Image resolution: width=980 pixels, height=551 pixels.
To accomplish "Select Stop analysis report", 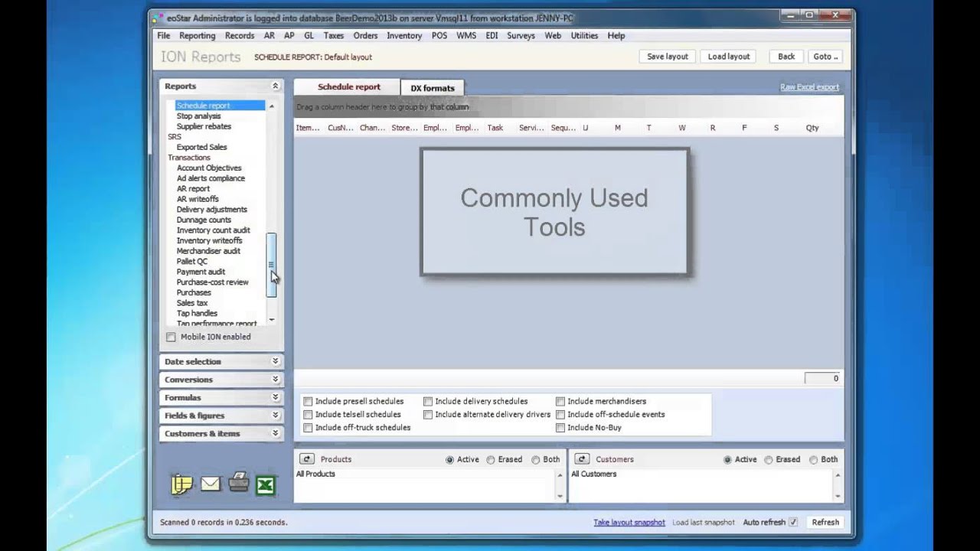I will pyautogui.click(x=198, y=116).
